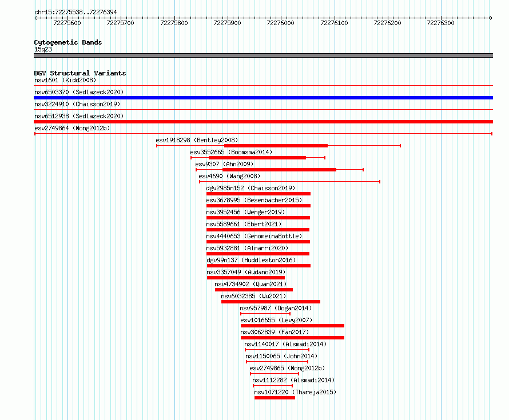Click esv2749865 (Wong2012b) label
509x420 pixels.
pyautogui.click(x=287, y=368)
